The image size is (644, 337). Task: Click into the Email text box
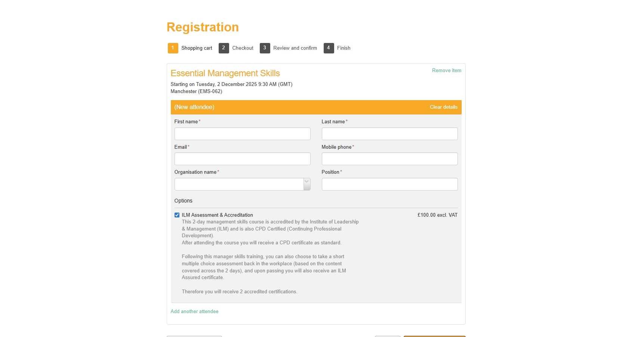pos(242,159)
